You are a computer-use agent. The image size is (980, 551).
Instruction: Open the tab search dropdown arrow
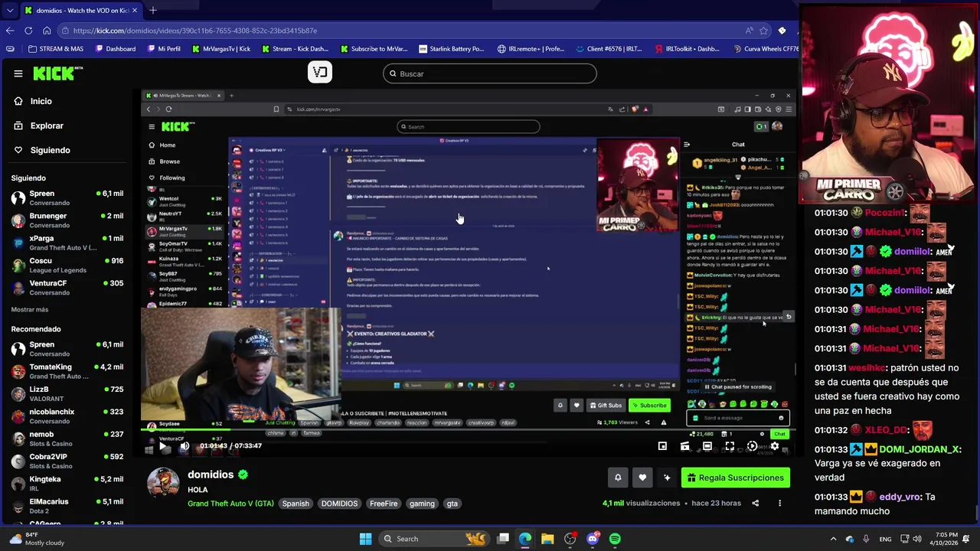tap(9, 11)
